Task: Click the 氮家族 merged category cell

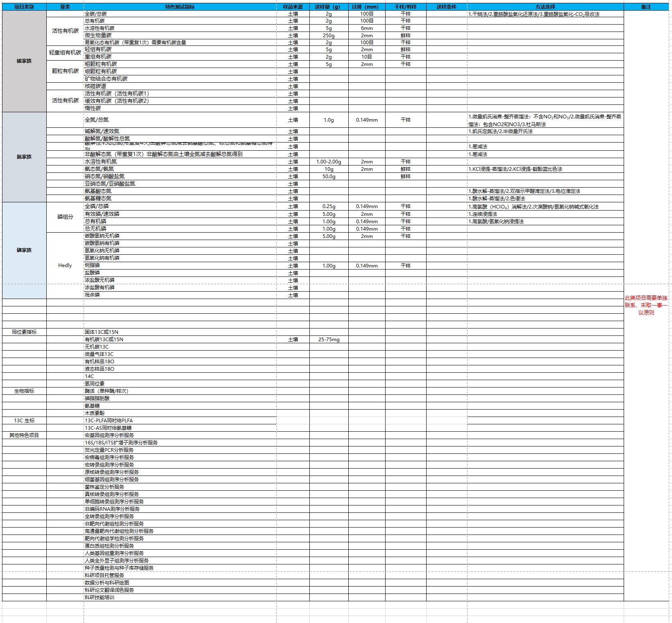Action: click(x=24, y=157)
